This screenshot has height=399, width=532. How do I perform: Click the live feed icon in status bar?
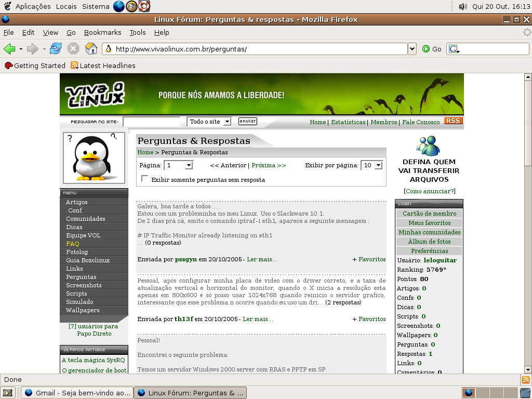526,380
